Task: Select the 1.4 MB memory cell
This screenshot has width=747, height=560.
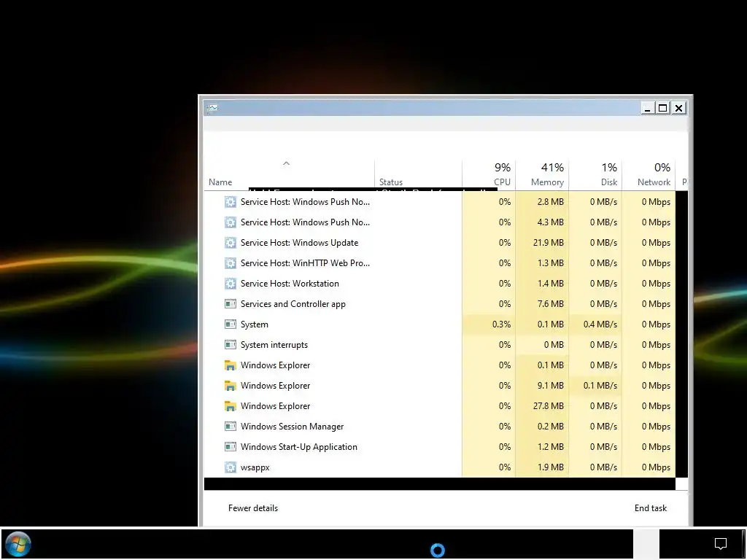Action: (x=542, y=284)
